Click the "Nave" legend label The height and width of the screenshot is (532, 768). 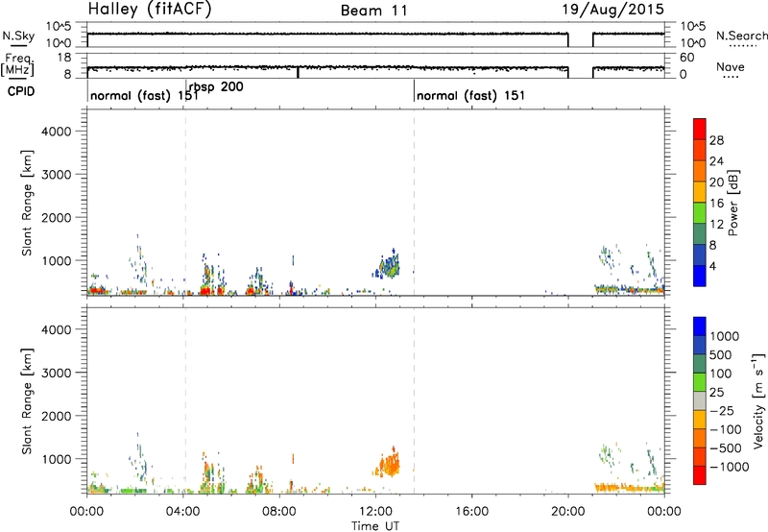(x=731, y=66)
